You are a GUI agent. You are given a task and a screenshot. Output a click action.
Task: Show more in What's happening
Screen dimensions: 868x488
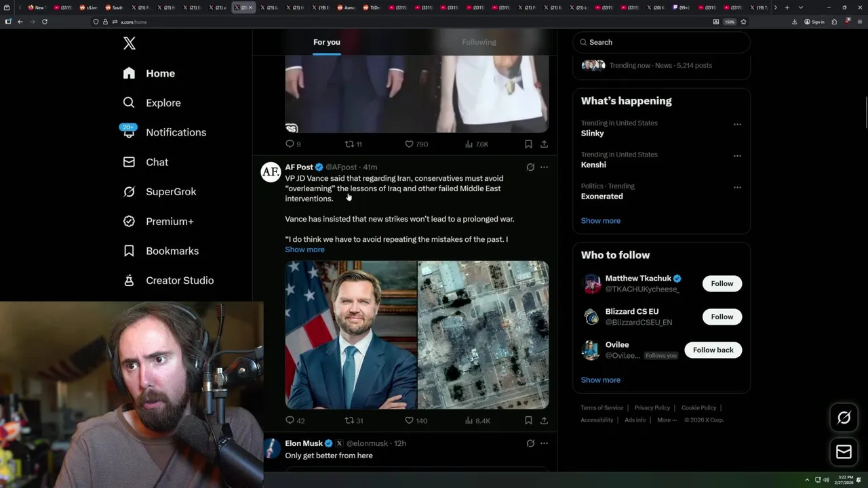(601, 220)
